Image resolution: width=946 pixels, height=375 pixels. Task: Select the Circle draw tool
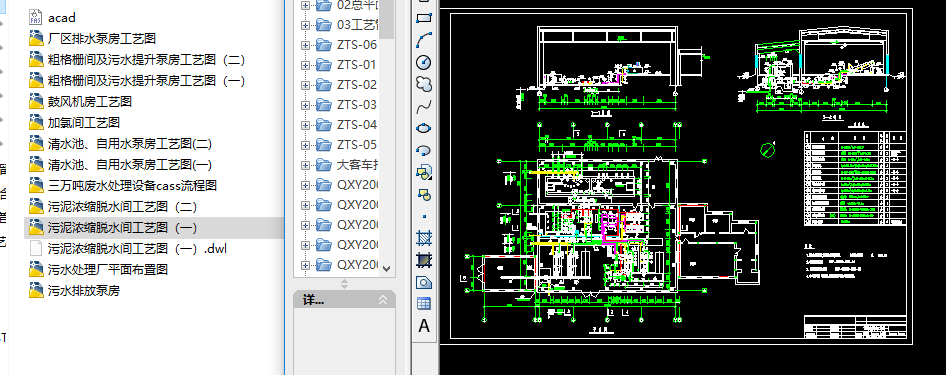point(424,62)
